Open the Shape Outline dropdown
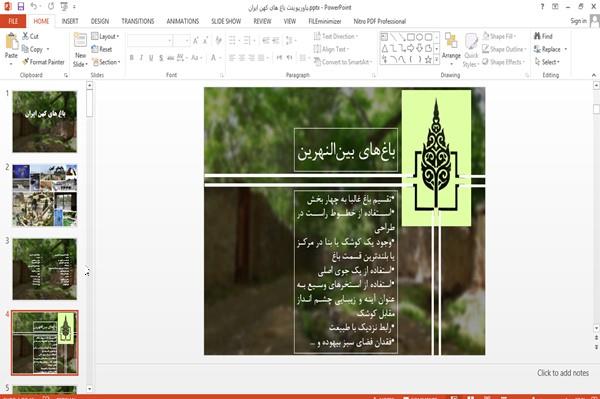Viewport: 600px width, 399px height. pos(504,49)
